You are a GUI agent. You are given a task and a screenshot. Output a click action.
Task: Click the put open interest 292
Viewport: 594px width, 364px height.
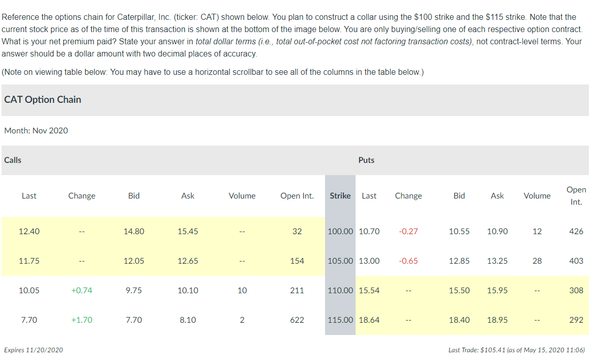tap(576, 320)
